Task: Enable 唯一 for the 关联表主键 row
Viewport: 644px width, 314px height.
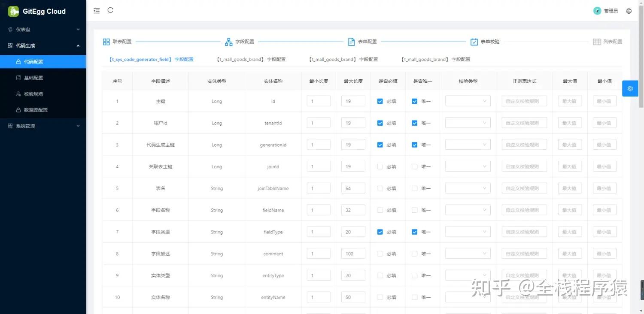Action: coord(414,166)
